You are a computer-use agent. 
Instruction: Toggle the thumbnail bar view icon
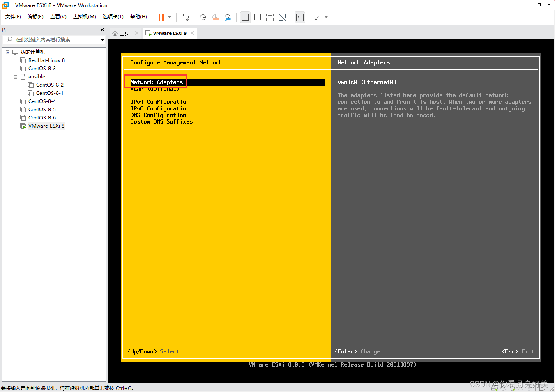(258, 17)
